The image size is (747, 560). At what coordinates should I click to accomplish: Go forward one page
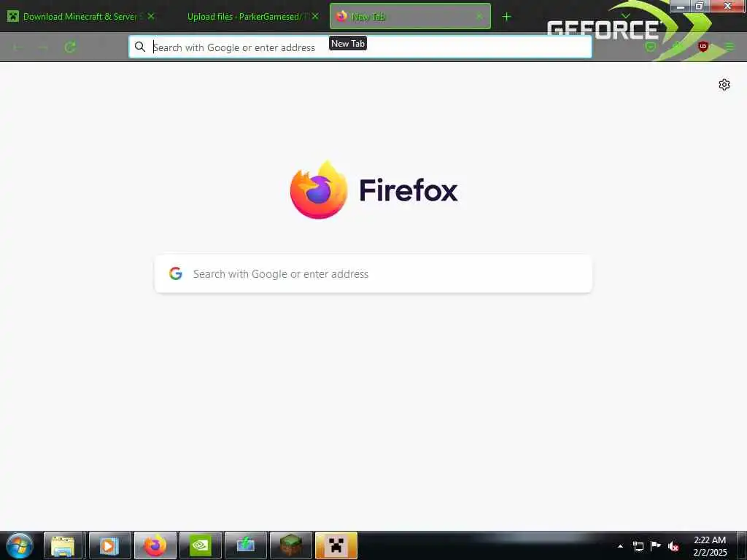(x=43, y=47)
